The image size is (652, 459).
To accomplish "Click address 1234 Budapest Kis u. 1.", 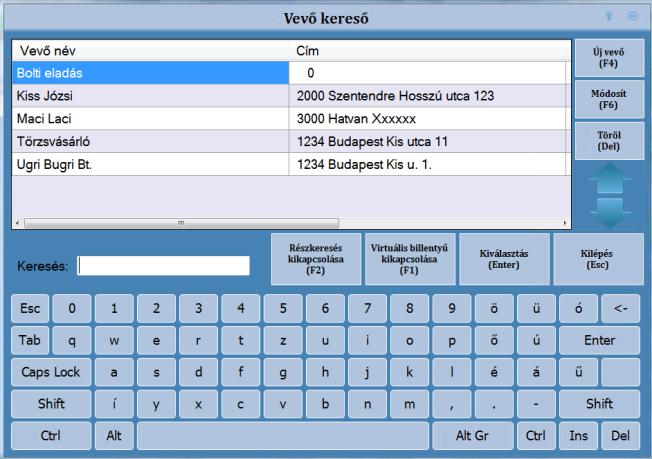I will pyautogui.click(x=364, y=165).
